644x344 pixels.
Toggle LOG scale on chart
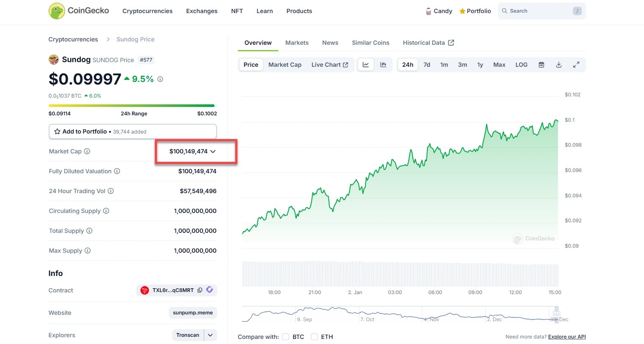(521, 65)
